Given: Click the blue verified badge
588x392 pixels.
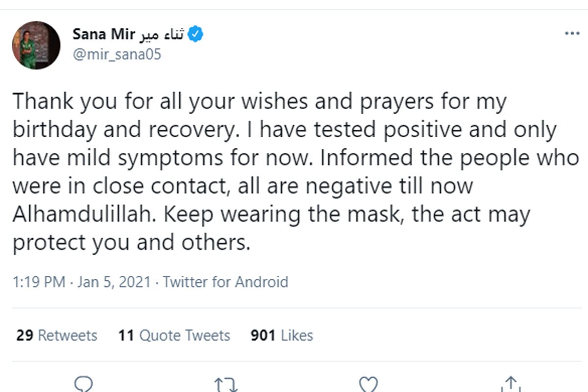Looking at the screenshot, I should point(196,35).
